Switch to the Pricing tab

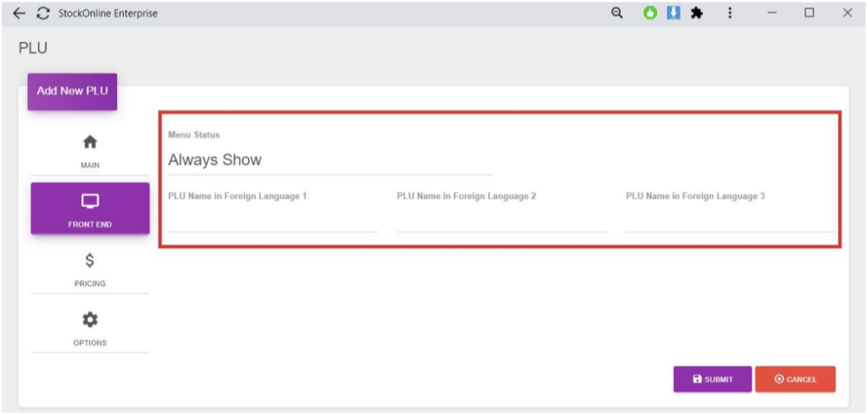90,269
